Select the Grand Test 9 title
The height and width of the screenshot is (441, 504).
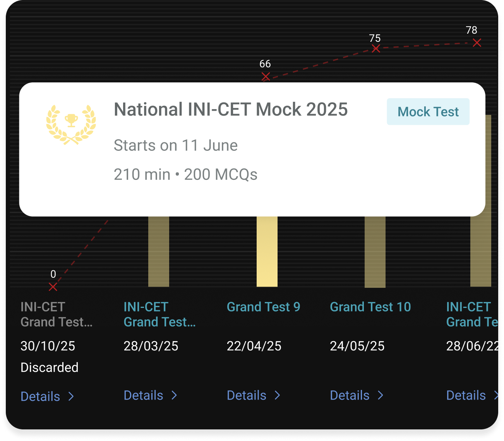click(x=264, y=307)
